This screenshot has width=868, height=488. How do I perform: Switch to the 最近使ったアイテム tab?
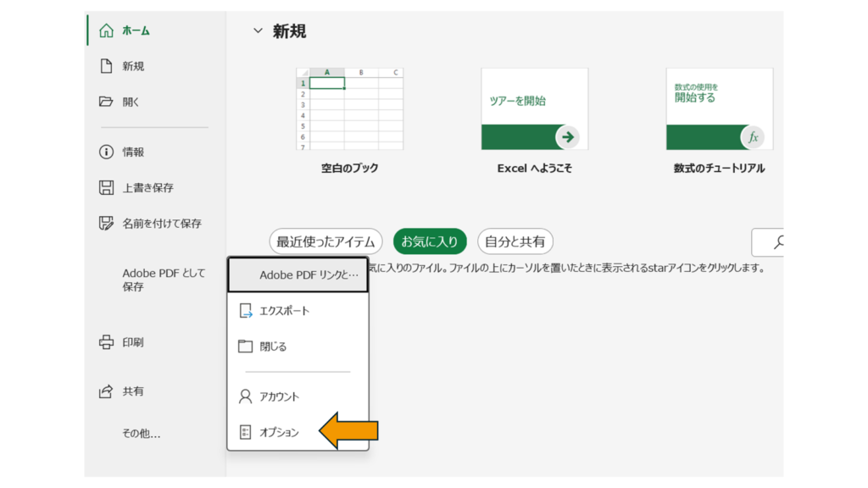pos(325,241)
